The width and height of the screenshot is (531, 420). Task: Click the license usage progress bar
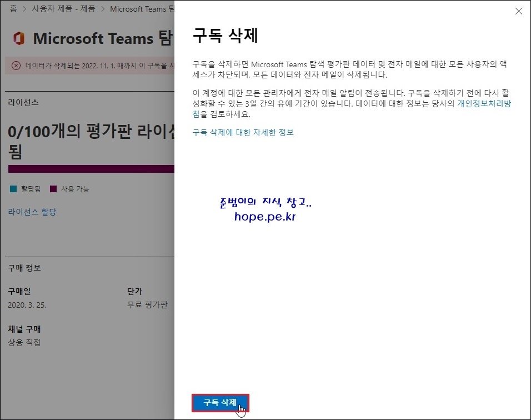(x=91, y=169)
